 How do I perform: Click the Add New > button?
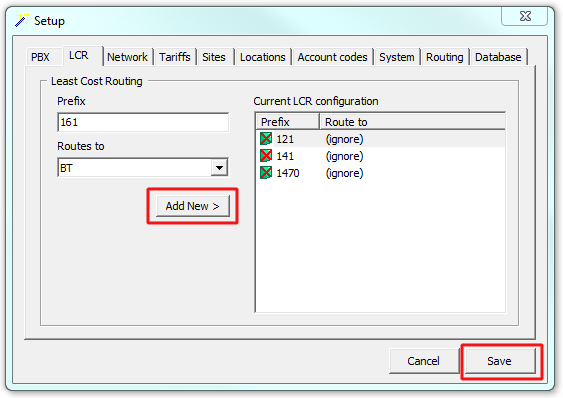(192, 206)
